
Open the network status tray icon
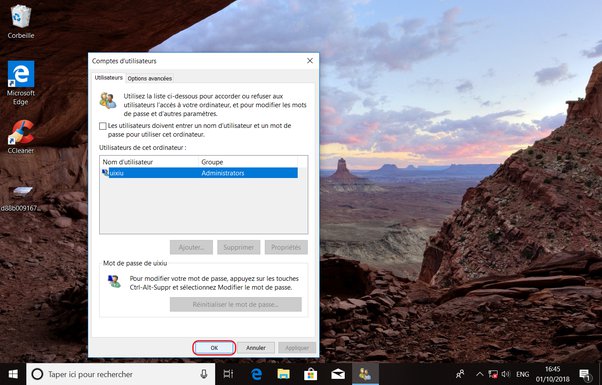pyautogui.click(x=493, y=374)
